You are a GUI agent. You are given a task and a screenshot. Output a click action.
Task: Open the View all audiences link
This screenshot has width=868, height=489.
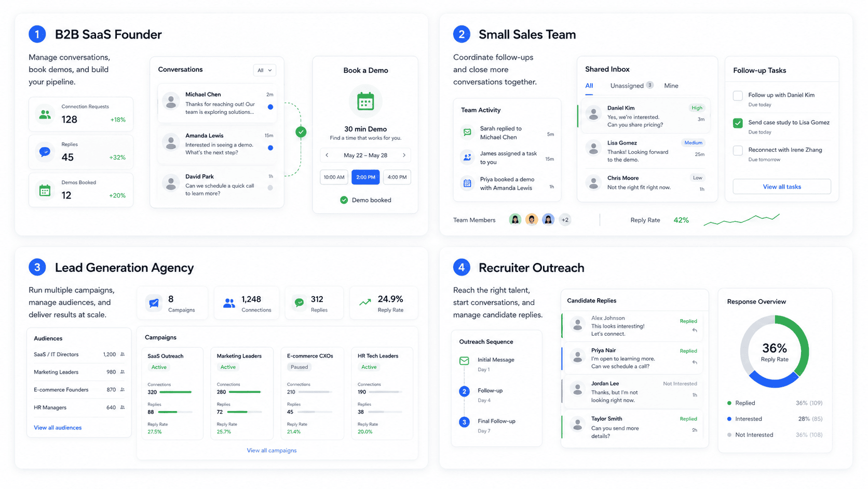(x=58, y=428)
